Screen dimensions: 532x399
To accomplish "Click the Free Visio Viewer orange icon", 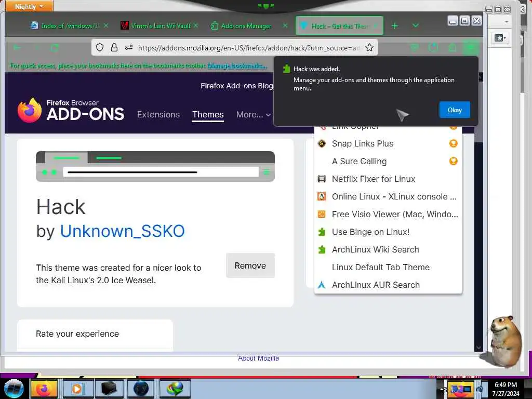I will [x=322, y=214].
